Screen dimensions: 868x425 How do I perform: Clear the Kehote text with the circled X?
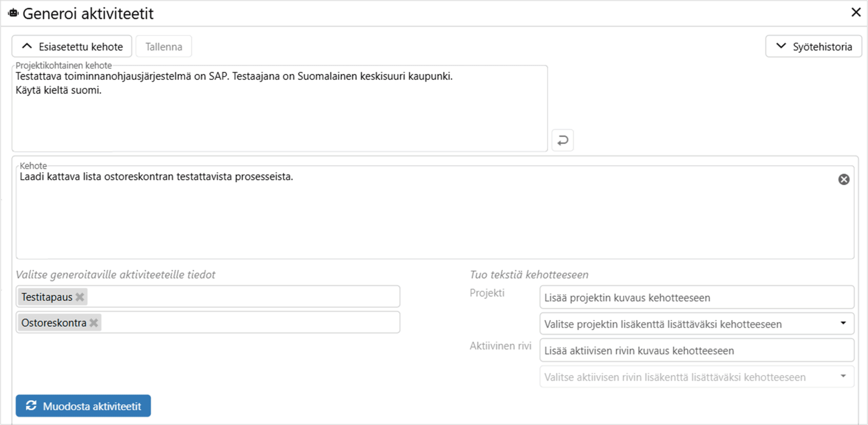click(844, 179)
